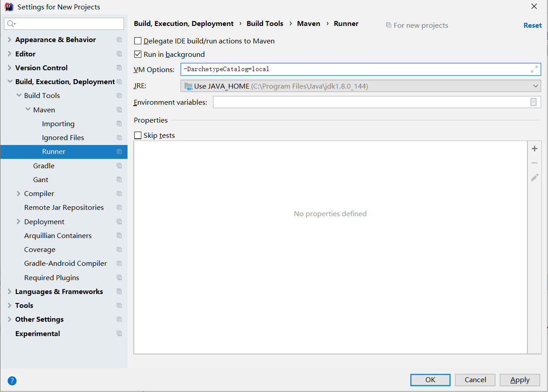Enable Delegate IDE build/run actions to Maven
The height and width of the screenshot is (392, 548).
(137, 41)
